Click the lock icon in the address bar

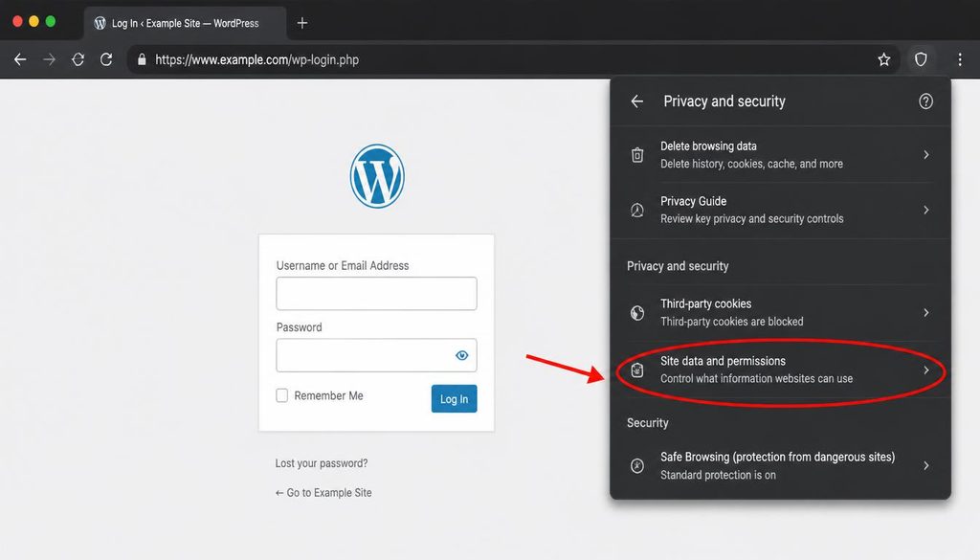pos(142,59)
